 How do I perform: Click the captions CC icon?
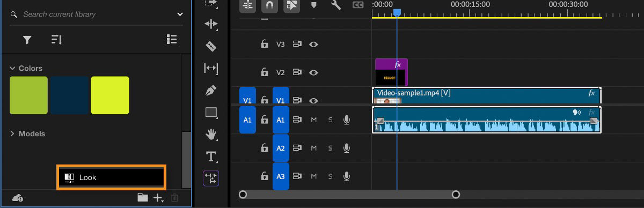[x=358, y=5]
